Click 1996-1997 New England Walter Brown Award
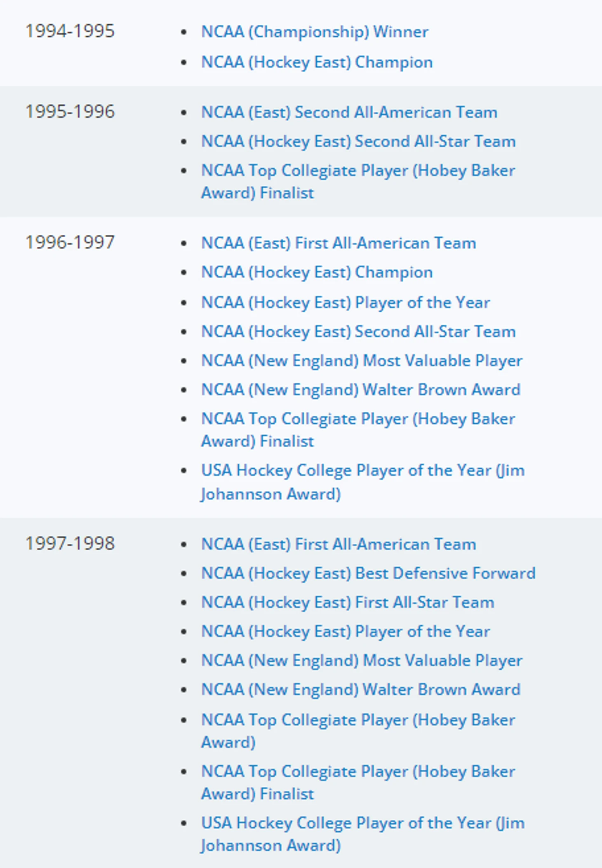The image size is (602, 868). pos(360,390)
